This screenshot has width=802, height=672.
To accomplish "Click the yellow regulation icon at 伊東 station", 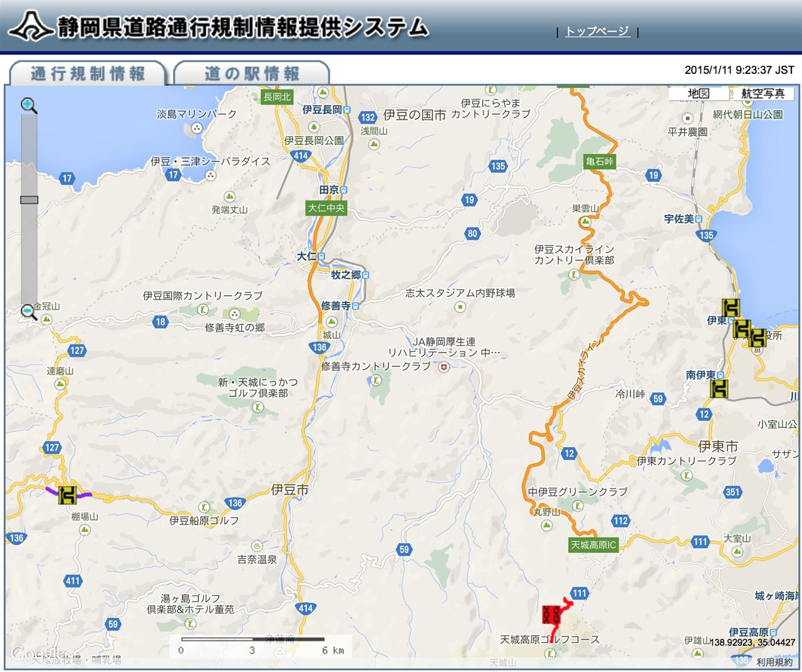I will pos(731,308).
